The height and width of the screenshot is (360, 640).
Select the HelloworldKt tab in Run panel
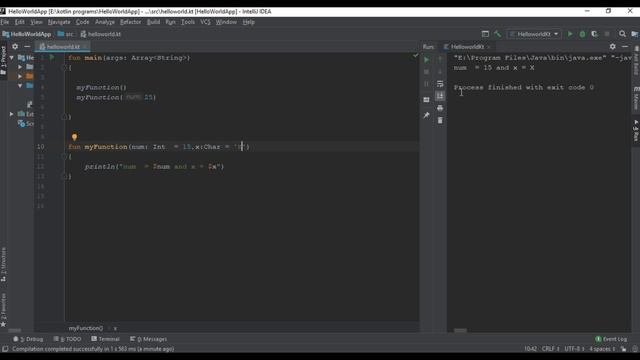coord(467,47)
